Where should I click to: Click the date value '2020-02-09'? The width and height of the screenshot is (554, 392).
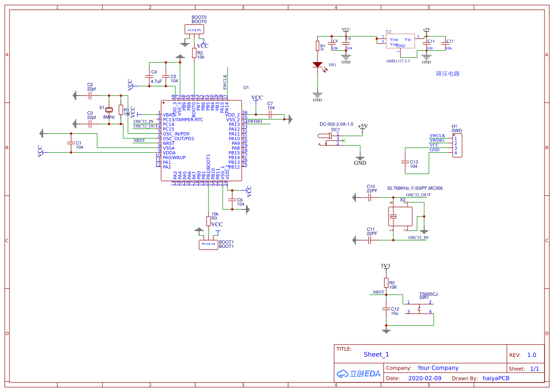click(x=425, y=378)
